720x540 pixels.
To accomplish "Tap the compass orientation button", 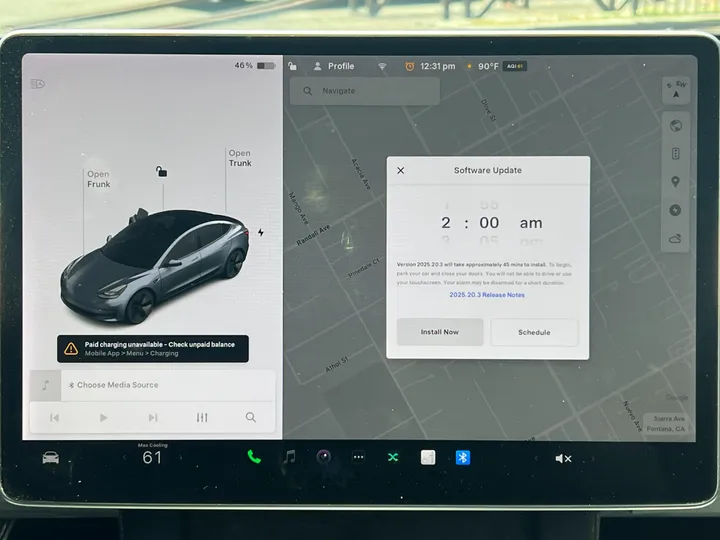I will [676, 90].
